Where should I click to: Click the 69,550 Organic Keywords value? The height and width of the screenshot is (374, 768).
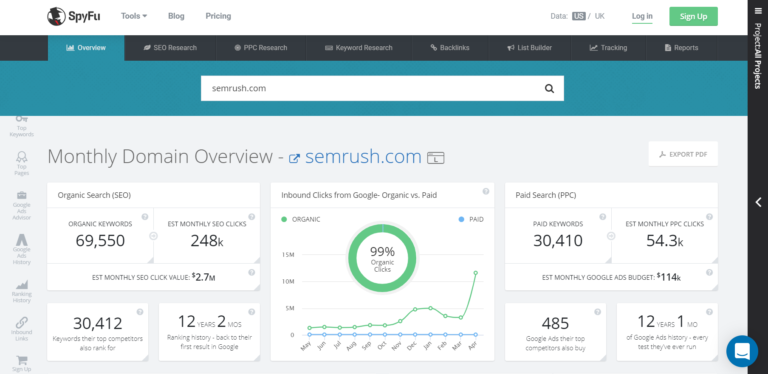(100, 240)
